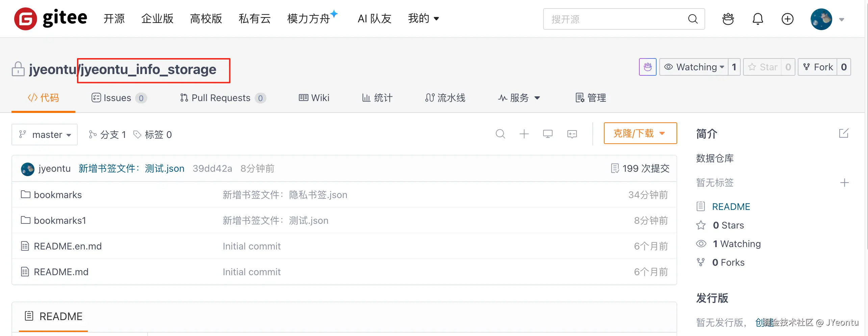Open the AI assistant robot icon in header
Viewport: 868px width, 336px height.
(728, 19)
